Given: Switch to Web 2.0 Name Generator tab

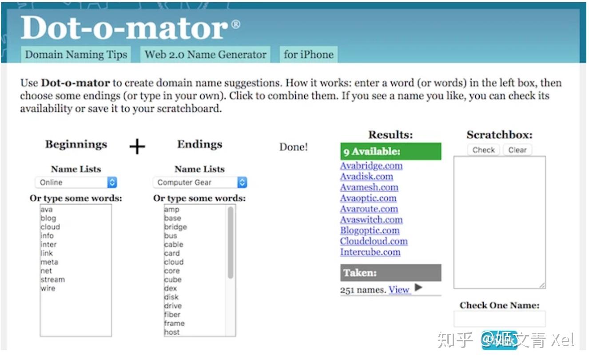Looking at the screenshot, I should point(206,55).
